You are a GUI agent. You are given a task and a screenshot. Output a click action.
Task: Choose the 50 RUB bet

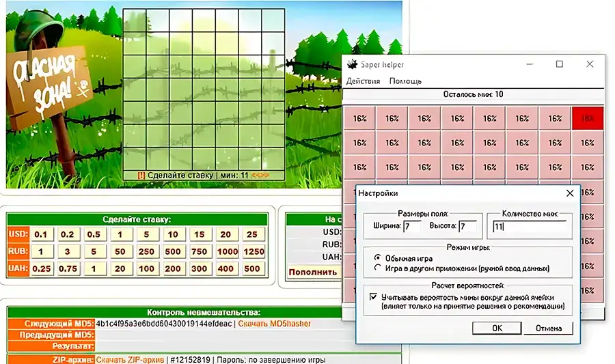click(120, 251)
